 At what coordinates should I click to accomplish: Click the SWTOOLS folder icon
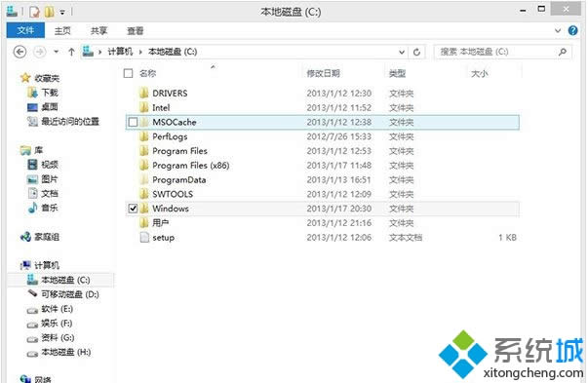pyautogui.click(x=143, y=194)
